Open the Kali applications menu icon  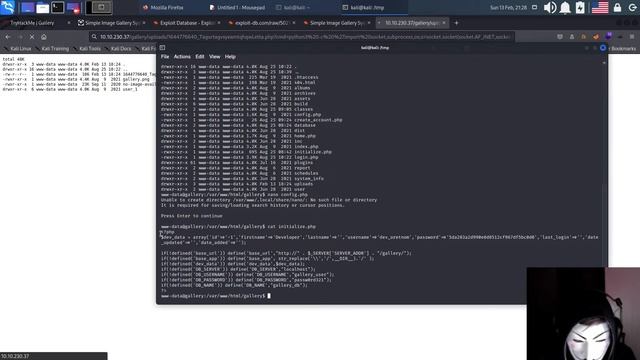click(x=7, y=7)
